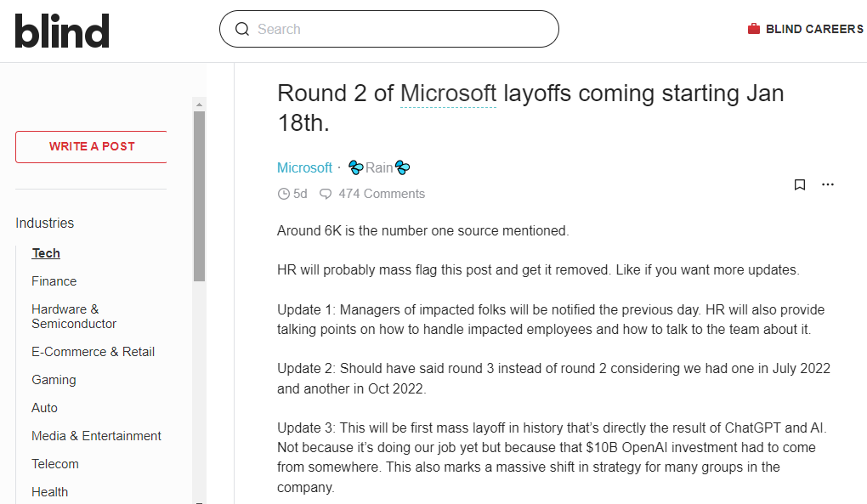The image size is (867, 504).
Task: Click the red briefcase careers icon
Action: (753, 29)
